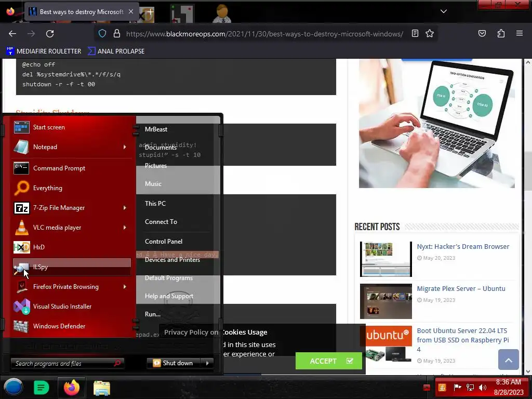Open Control Panel
Viewport: 532px width, 399px height.
(164, 242)
